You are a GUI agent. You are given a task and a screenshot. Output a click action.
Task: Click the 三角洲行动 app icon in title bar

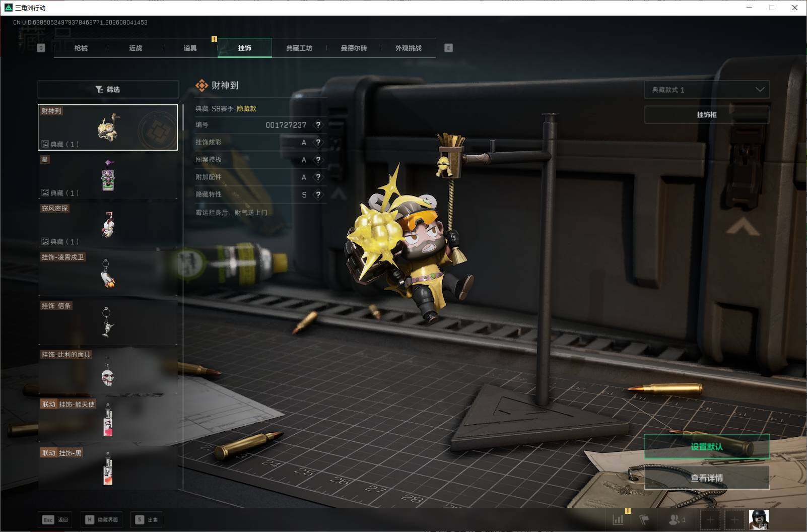coord(8,8)
